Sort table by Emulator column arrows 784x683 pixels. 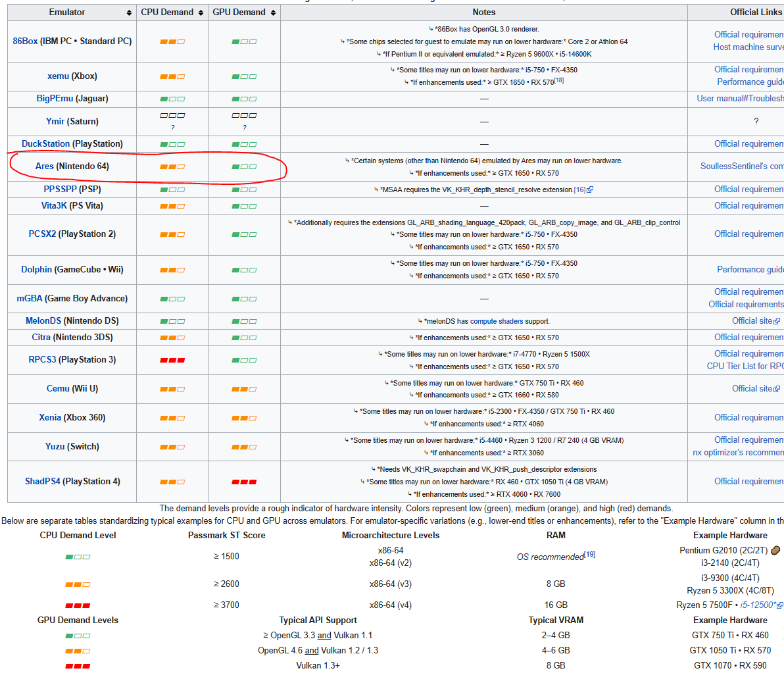(x=129, y=13)
